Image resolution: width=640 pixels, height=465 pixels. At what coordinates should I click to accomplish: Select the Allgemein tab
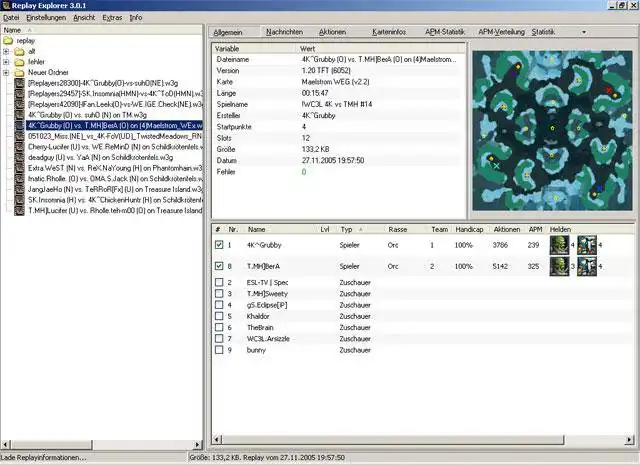228,32
